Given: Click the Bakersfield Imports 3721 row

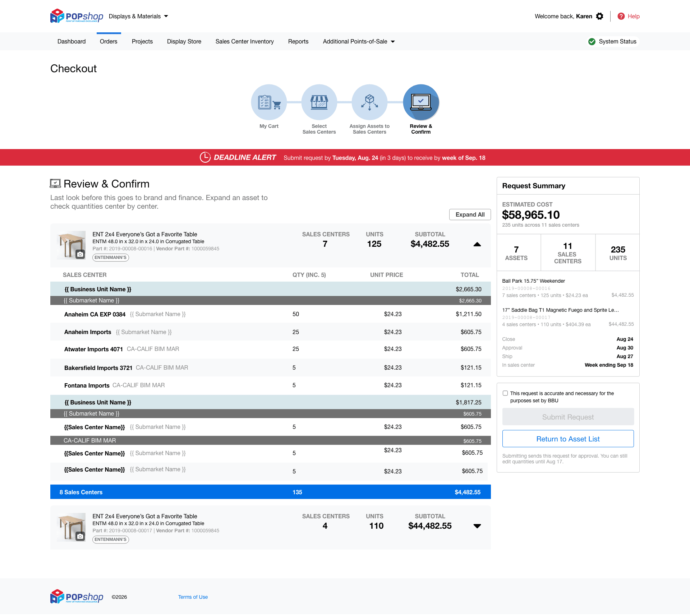Looking at the screenshot, I should point(271,367).
